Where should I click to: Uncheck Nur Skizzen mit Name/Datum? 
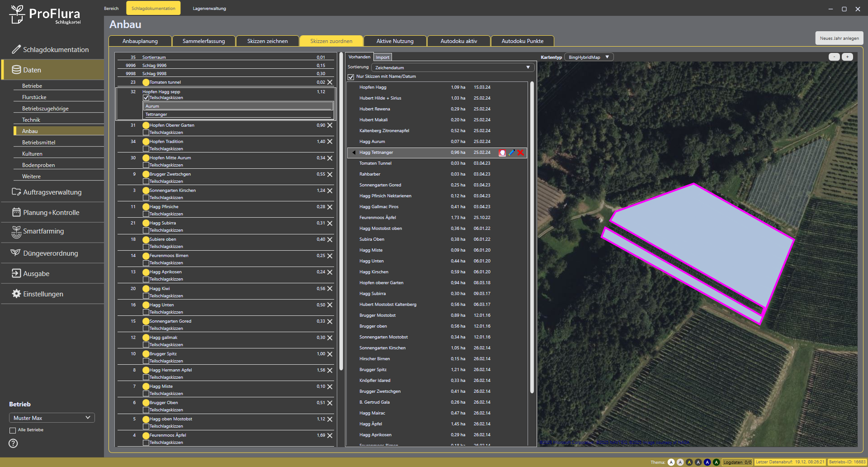coord(351,77)
